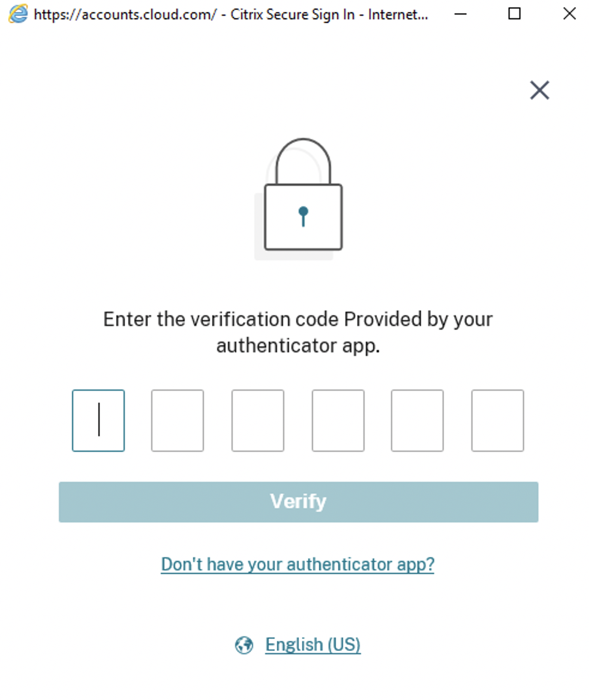The width and height of the screenshot is (589, 700).
Task: Select the second verification code digit box
Action: click(178, 421)
